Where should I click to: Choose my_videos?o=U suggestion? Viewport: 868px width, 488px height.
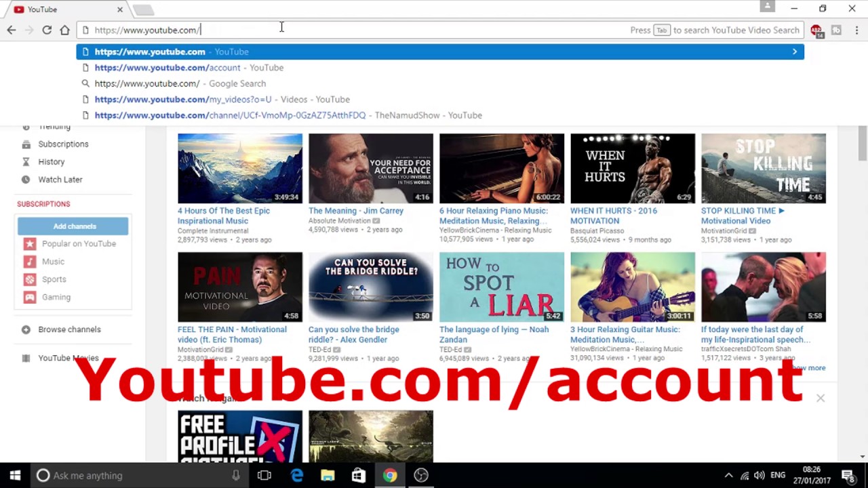point(439,99)
